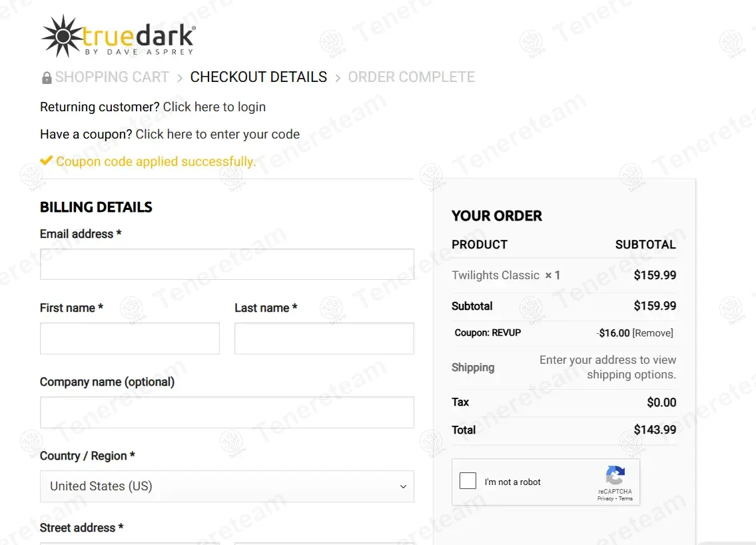Click here to login link
Screen dimensions: 756x545
coord(214,107)
